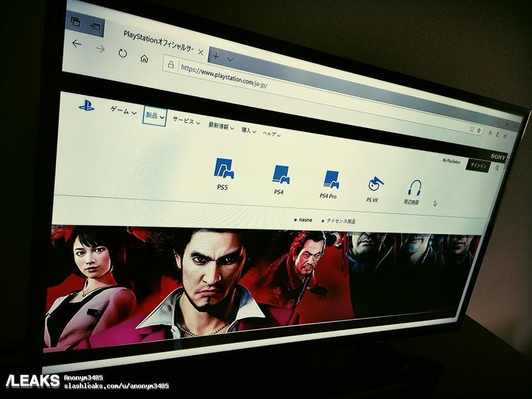Viewport: 532px width, 399px height.
Task: Go to the browser home page icon
Action: 144,59
